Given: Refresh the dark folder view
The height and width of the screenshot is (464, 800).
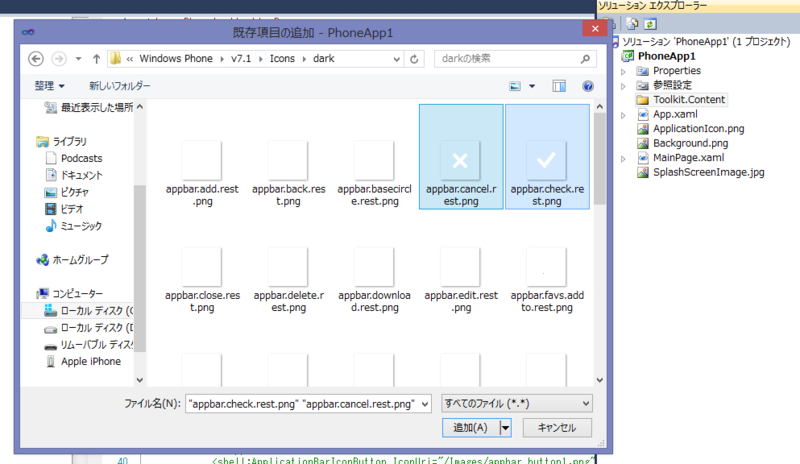Looking at the screenshot, I should tap(414, 59).
